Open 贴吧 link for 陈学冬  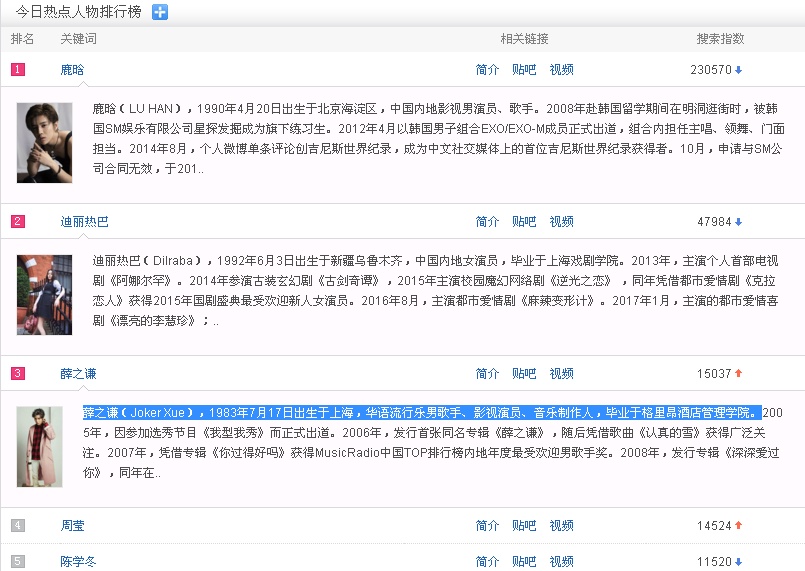point(524,562)
